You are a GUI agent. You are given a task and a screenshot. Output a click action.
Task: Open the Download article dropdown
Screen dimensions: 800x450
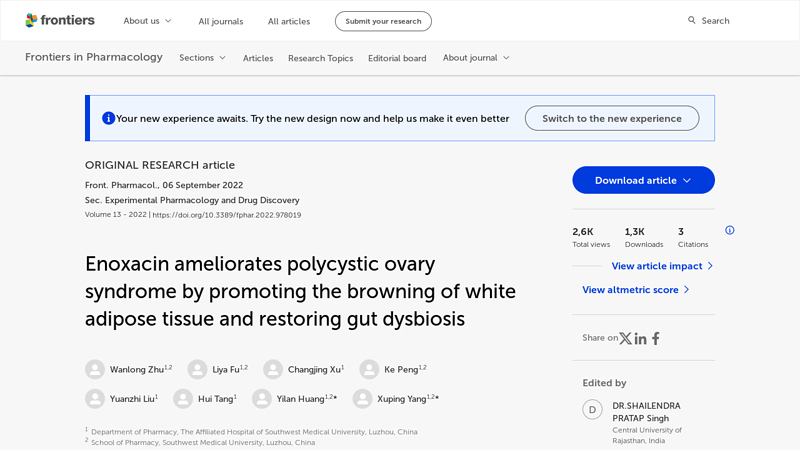[x=643, y=180]
